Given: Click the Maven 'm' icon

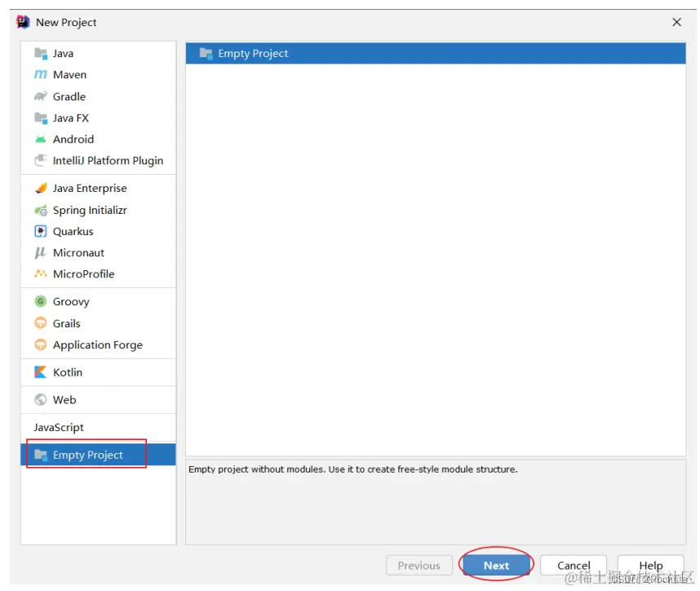Looking at the screenshot, I should click(41, 74).
